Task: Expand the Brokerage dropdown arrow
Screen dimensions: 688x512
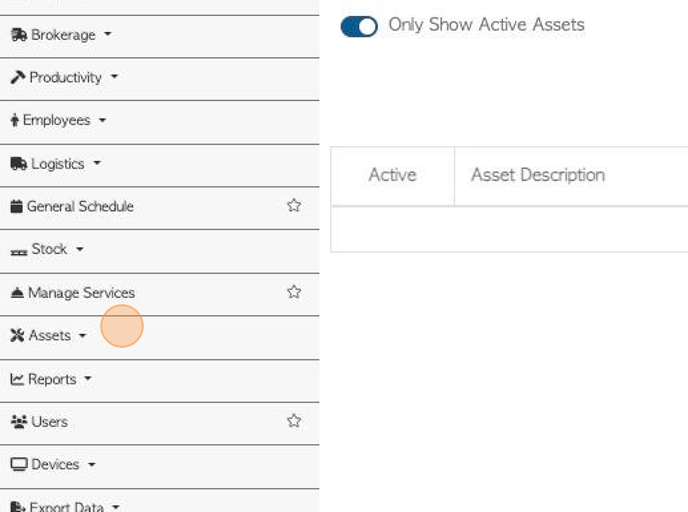Action: [108, 34]
